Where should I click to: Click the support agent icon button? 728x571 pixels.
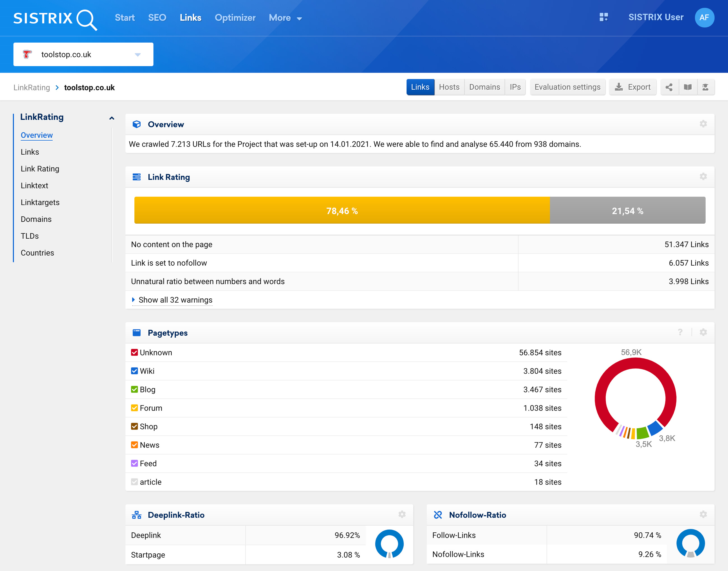click(705, 87)
